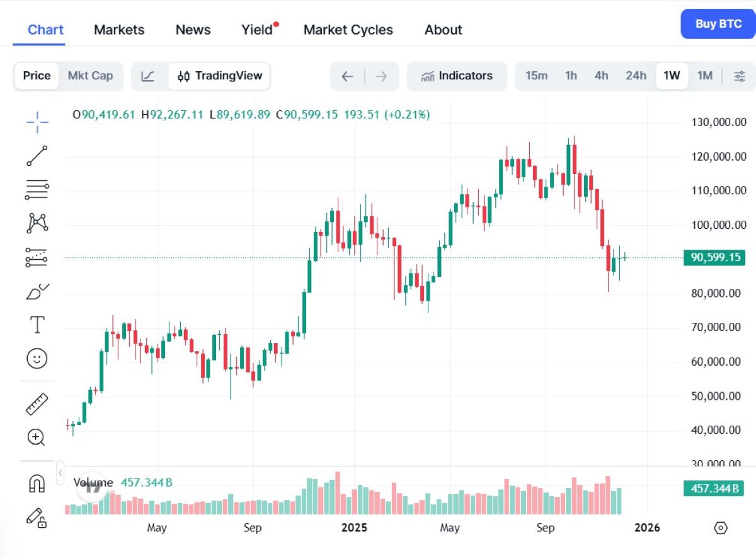This screenshot has height=558, width=756.
Task: Select the trend line drawing tool
Action: point(37,156)
